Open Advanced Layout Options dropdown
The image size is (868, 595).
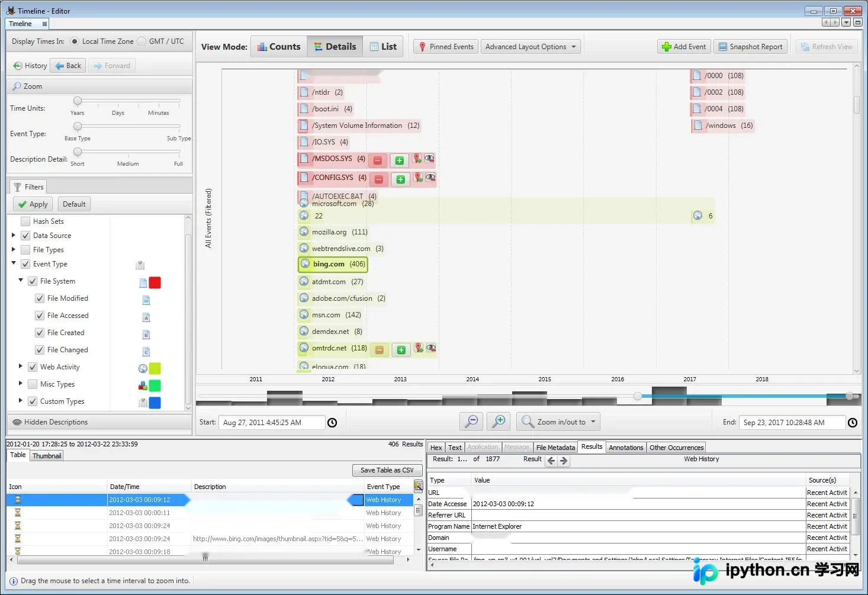pos(531,47)
